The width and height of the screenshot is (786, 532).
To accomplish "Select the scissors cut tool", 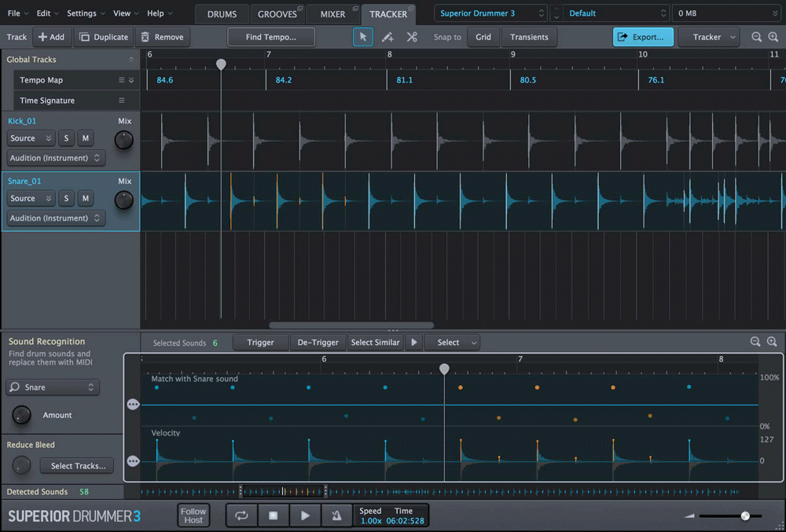I will pos(411,37).
